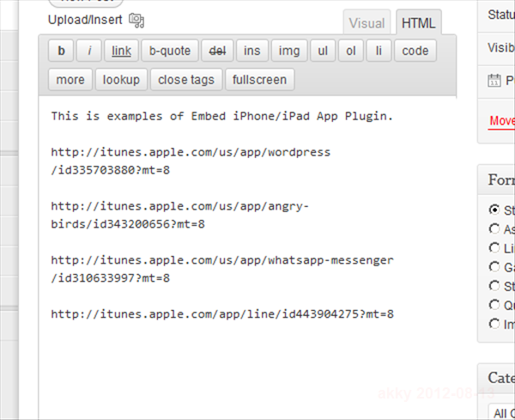Insert code tag with code button
The height and width of the screenshot is (420, 515).
click(415, 51)
